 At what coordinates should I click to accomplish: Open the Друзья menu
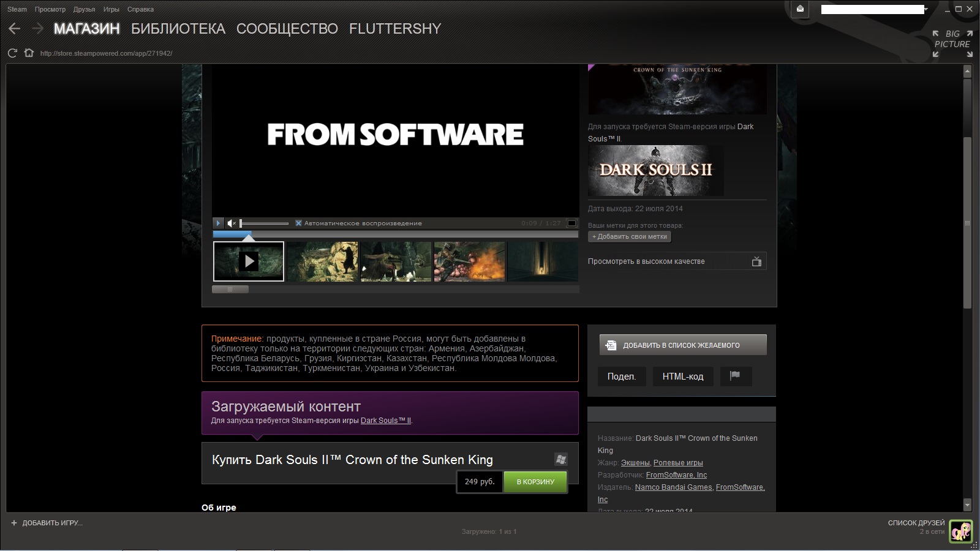(x=85, y=9)
